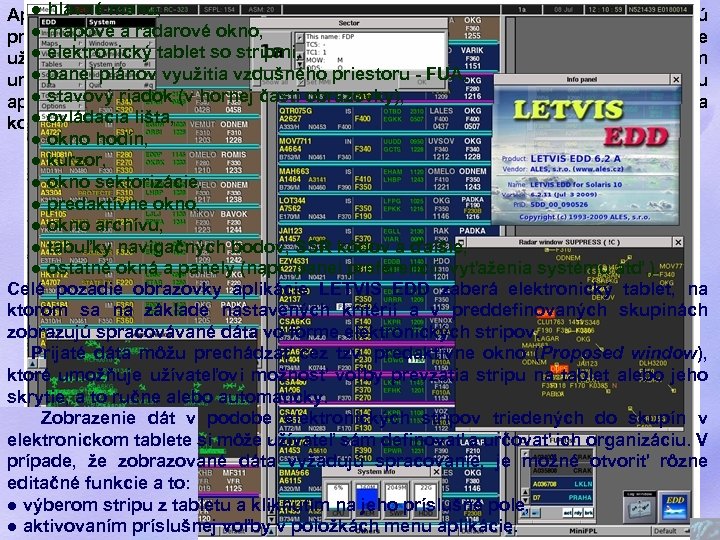This screenshot has height=540, width=720.
Task: Click the CPU usage gauge in System info
Action: (338, 499)
